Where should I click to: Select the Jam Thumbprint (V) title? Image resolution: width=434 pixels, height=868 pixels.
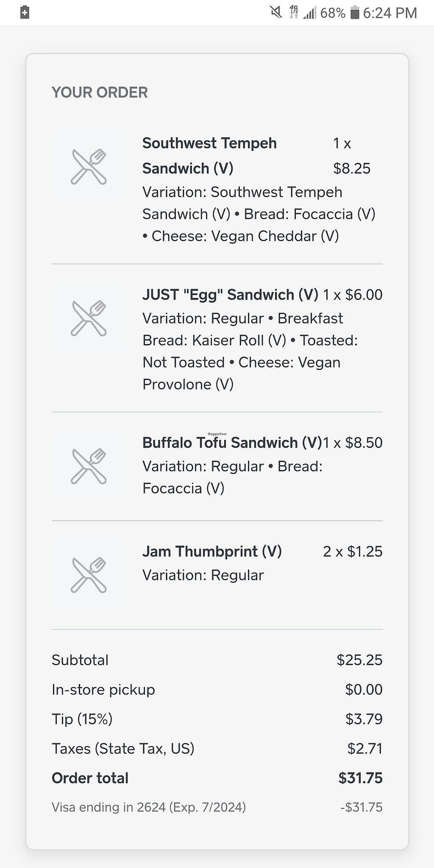tap(212, 551)
